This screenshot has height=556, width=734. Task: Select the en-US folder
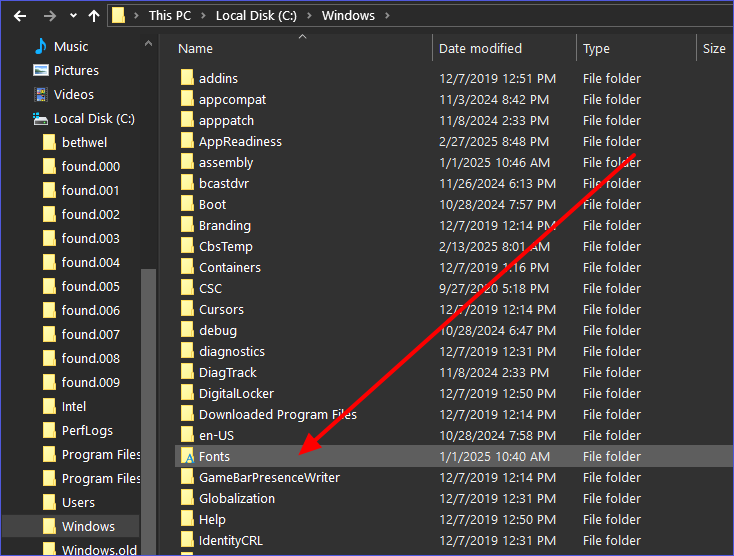pos(216,436)
